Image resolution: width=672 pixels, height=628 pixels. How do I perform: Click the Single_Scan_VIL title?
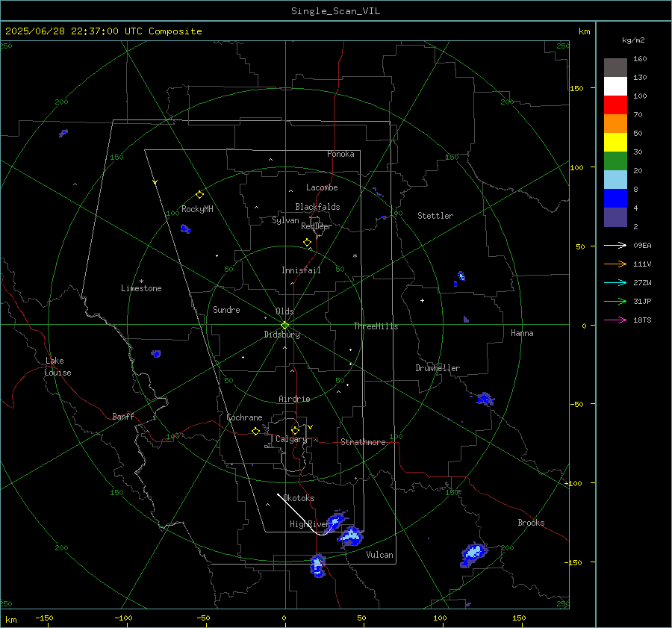335,11
